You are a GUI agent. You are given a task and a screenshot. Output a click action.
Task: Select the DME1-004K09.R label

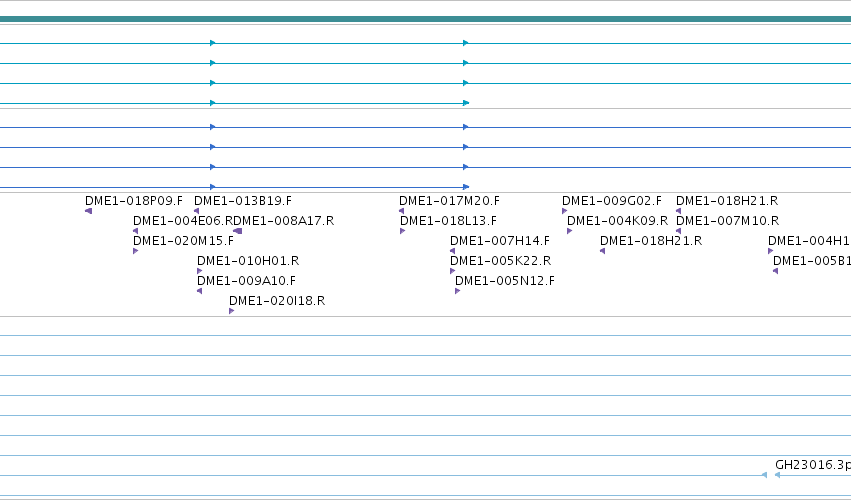pos(618,221)
